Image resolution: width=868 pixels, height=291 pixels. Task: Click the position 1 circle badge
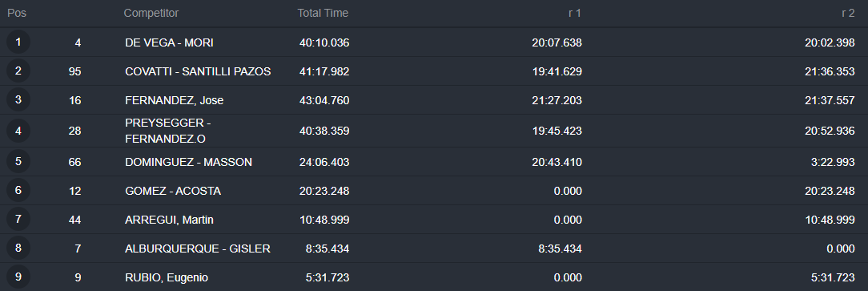point(18,42)
